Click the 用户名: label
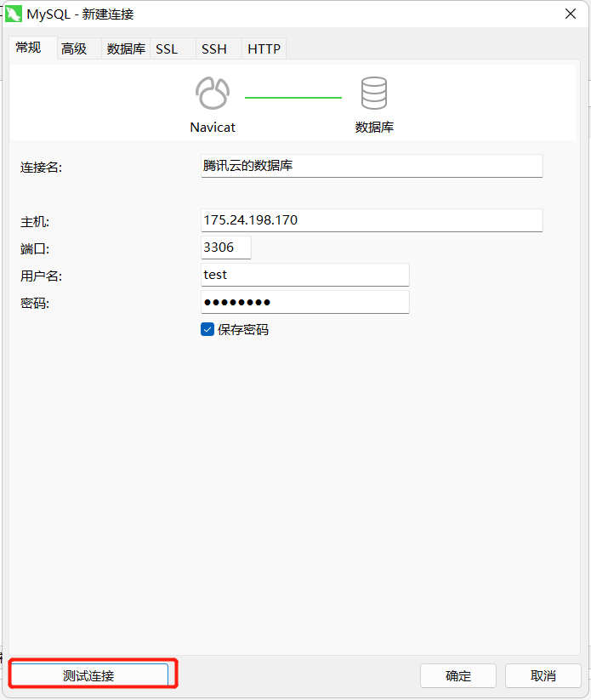The image size is (591, 700). pos(41,276)
